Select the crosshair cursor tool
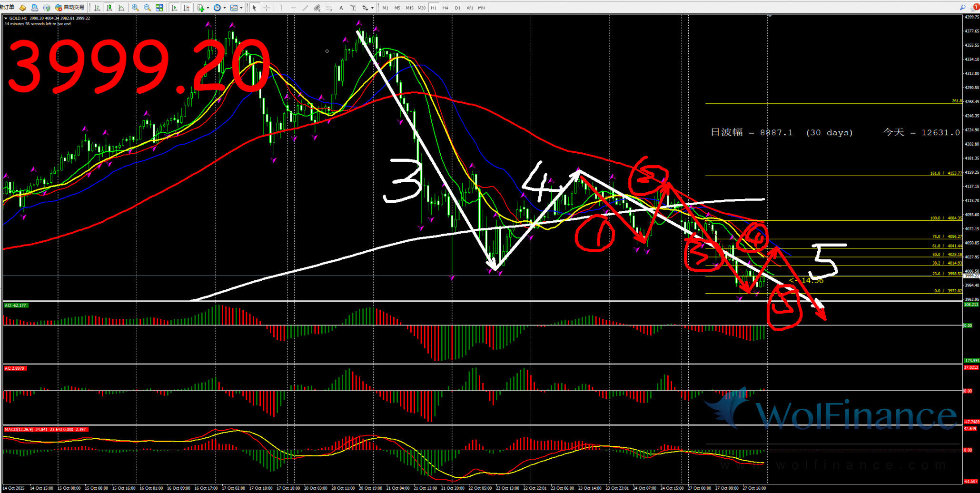980x493 pixels. pyautogui.click(x=267, y=8)
